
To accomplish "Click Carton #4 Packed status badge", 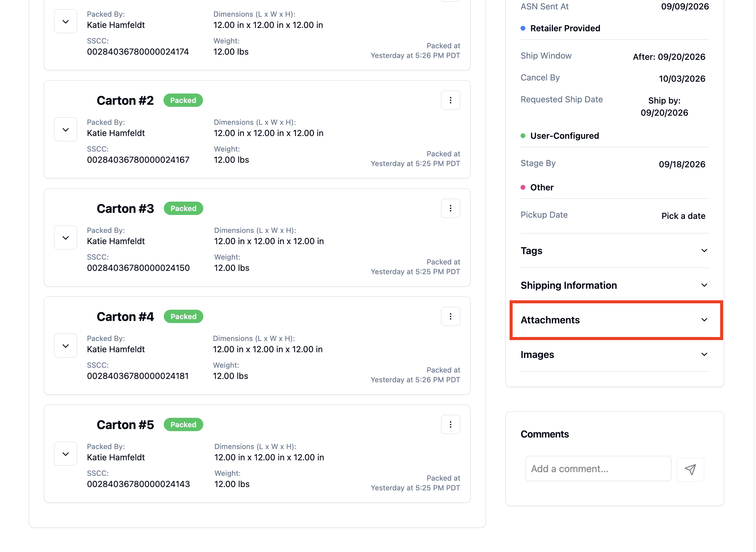I will pos(183,316).
